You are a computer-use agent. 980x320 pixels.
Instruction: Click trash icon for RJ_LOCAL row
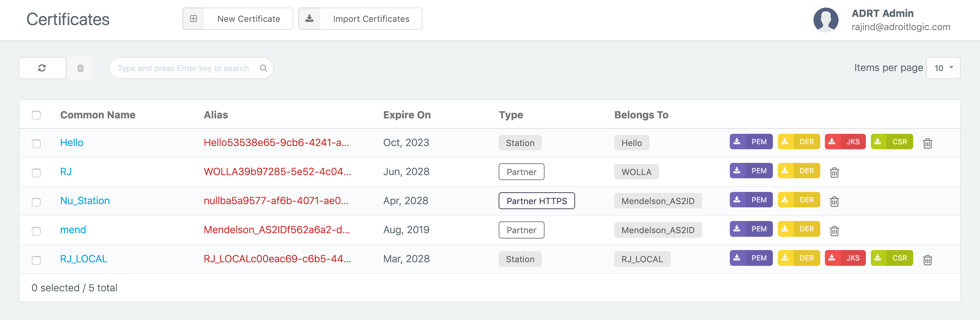pos(927,260)
